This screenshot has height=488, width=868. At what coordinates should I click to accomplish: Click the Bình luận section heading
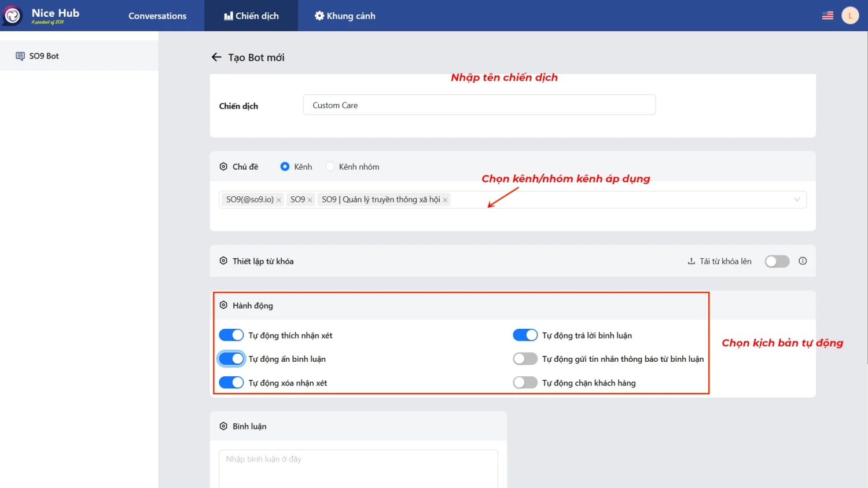click(x=249, y=426)
